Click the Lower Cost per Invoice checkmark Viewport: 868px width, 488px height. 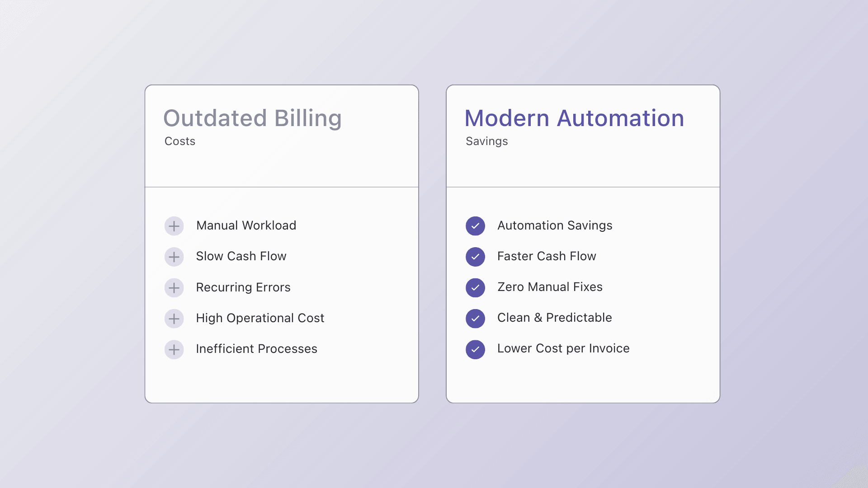[475, 349]
